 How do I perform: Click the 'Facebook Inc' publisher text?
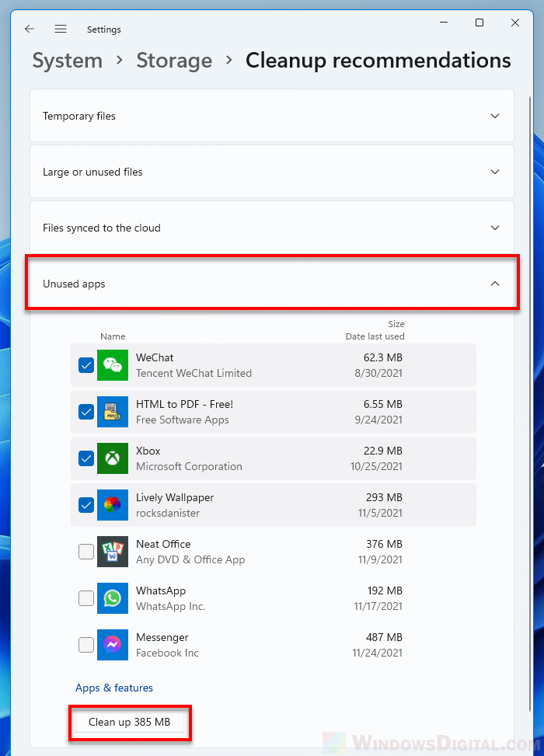pyautogui.click(x=167, y=653)
